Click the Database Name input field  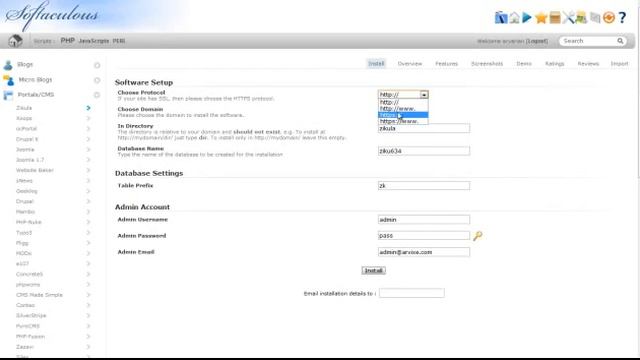424,151
